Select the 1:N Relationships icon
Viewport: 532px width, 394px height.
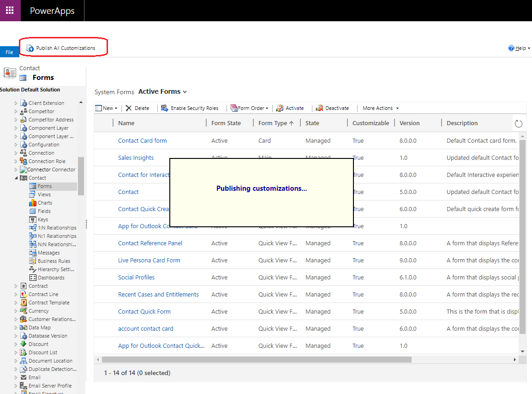[33, 228]
